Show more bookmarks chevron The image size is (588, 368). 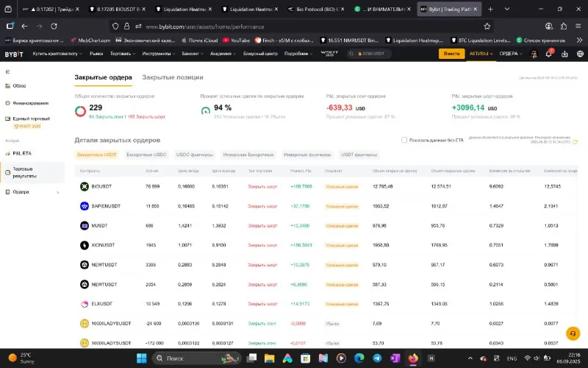579,40
